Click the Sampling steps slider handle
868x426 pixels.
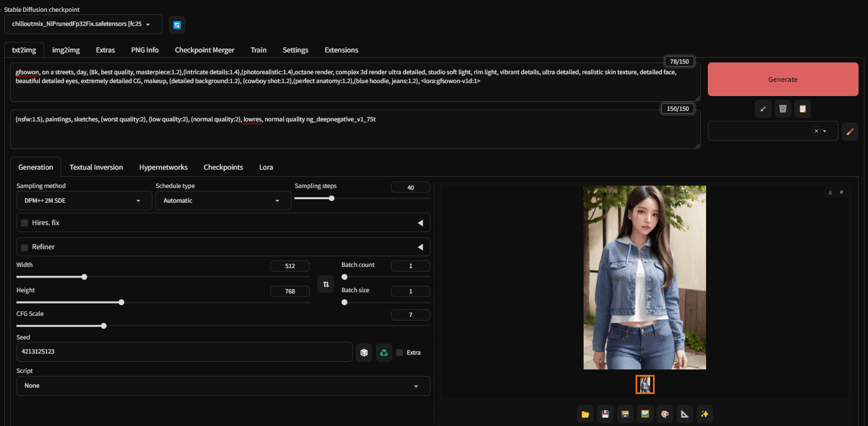(332, 199)
